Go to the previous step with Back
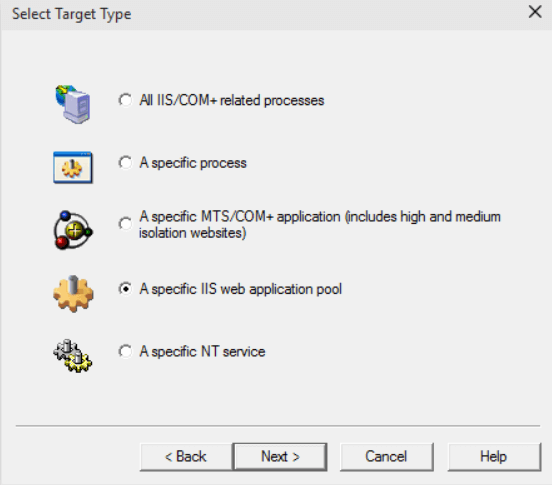Viewport: 552px width, 485px height. coord(186,457)
